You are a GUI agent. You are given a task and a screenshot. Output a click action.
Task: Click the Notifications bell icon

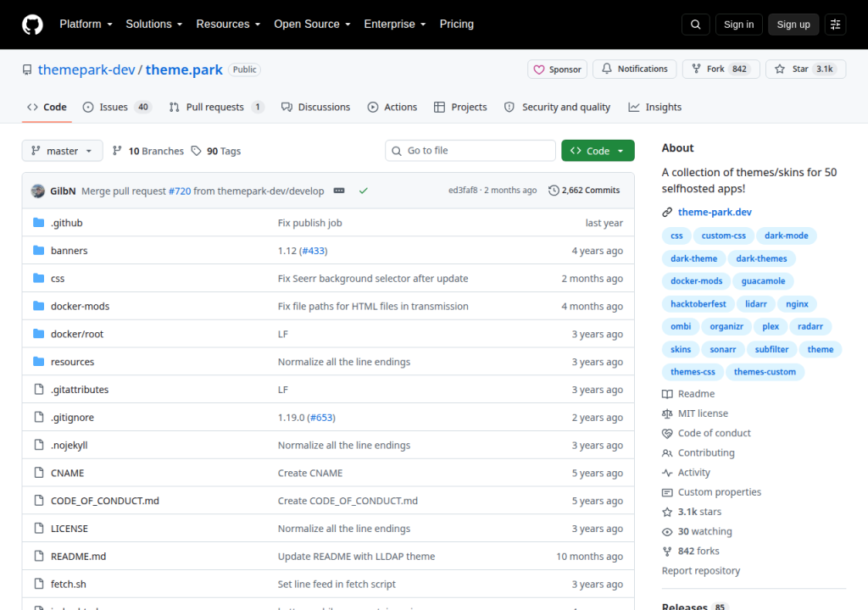click(607, 69)
